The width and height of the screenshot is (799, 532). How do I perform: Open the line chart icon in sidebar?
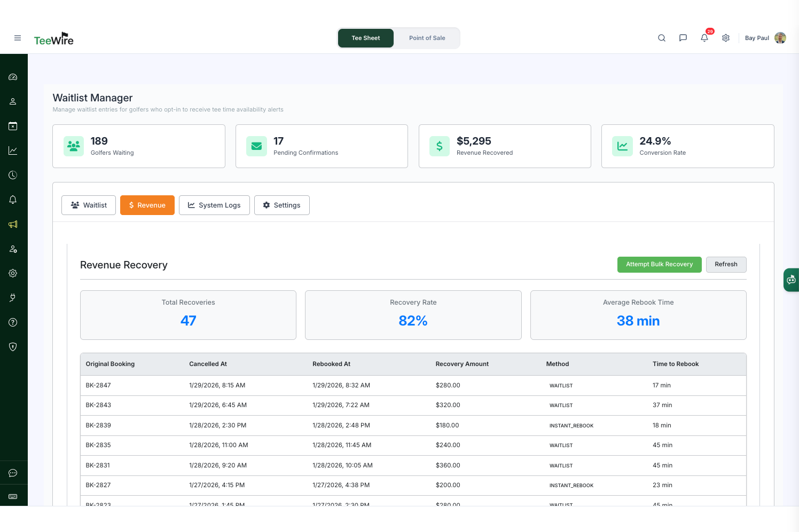pos(13,150)
